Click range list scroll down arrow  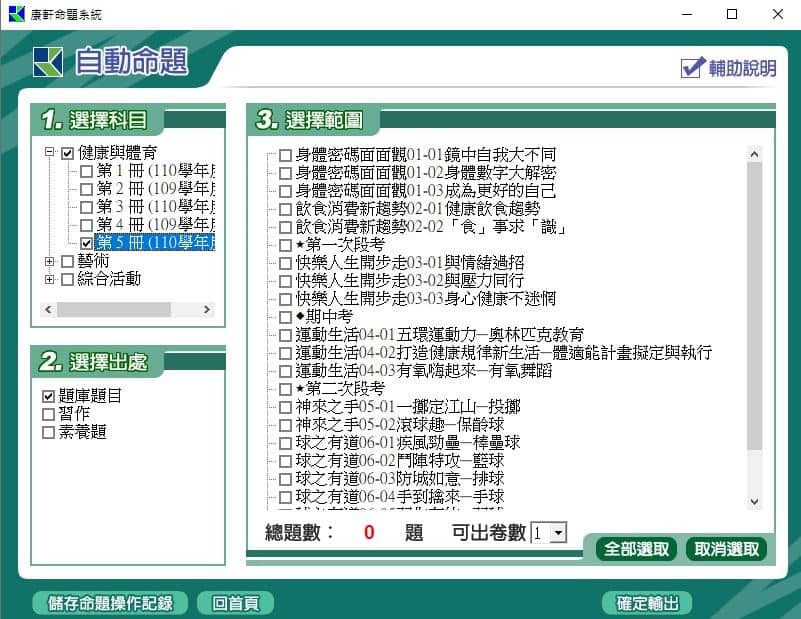[x=754, y=502]
